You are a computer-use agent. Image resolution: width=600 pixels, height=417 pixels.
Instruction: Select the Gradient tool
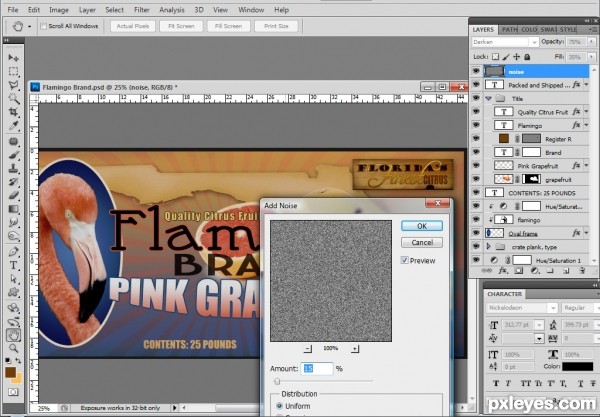(x=13, y=209)
